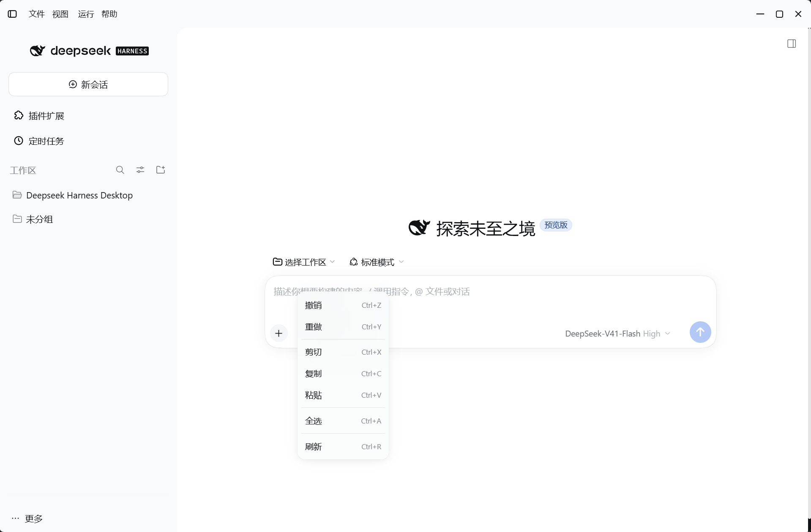Image resolution: width=811 pixels, height=532 pixels.
Task: Open workspace filter settings icon
Action: [x=140, y=170]
